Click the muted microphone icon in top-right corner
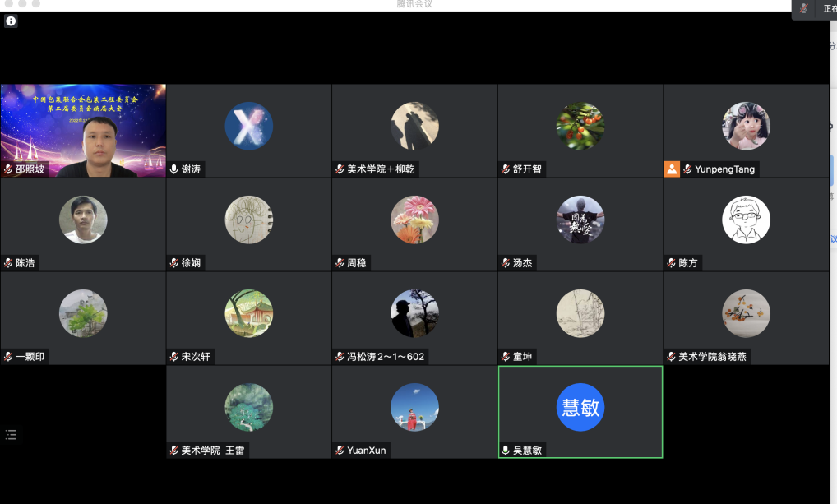Image resolution: width=837 pixels, height=504 pixels. (x=803, y=8)
